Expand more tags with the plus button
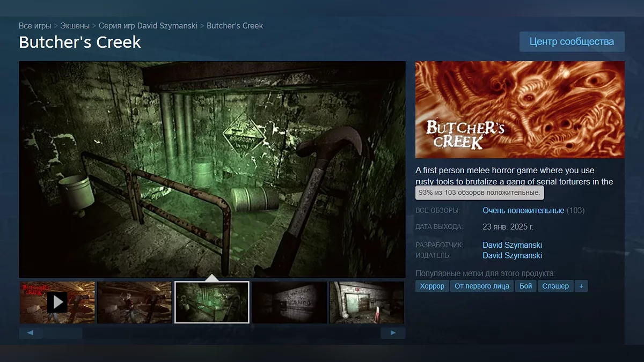 click(x=581, y=286)
